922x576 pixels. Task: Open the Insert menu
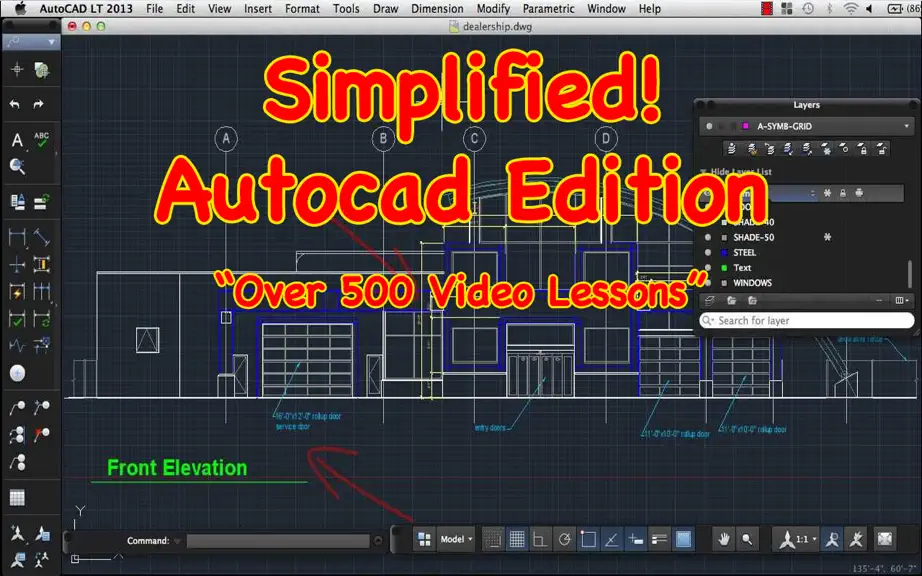coord(258,9)
